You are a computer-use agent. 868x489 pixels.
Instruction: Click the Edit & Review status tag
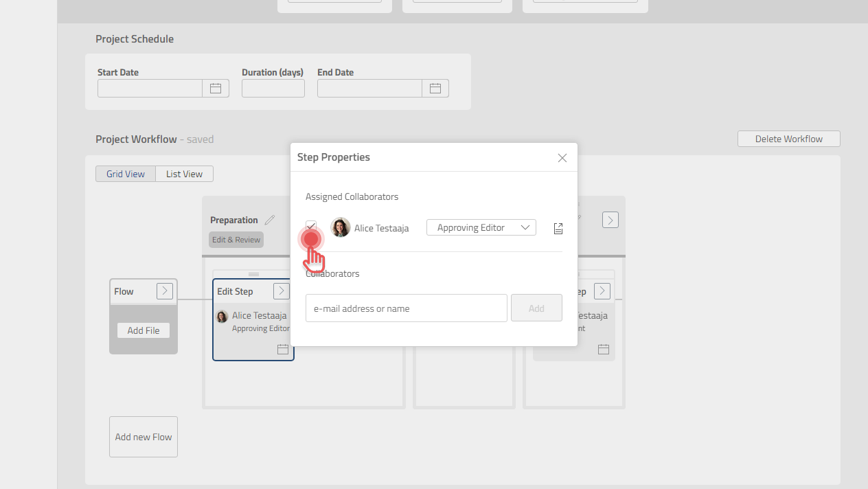click(236, 240)
